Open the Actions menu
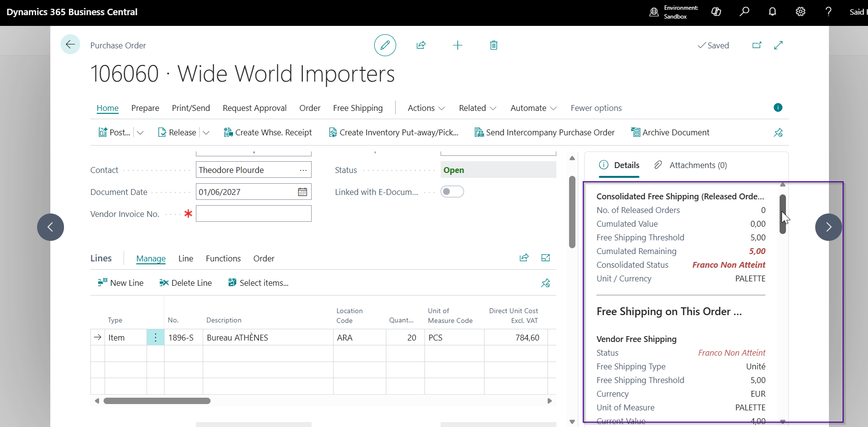Screen dimensions: 868x427 (426, 108)
